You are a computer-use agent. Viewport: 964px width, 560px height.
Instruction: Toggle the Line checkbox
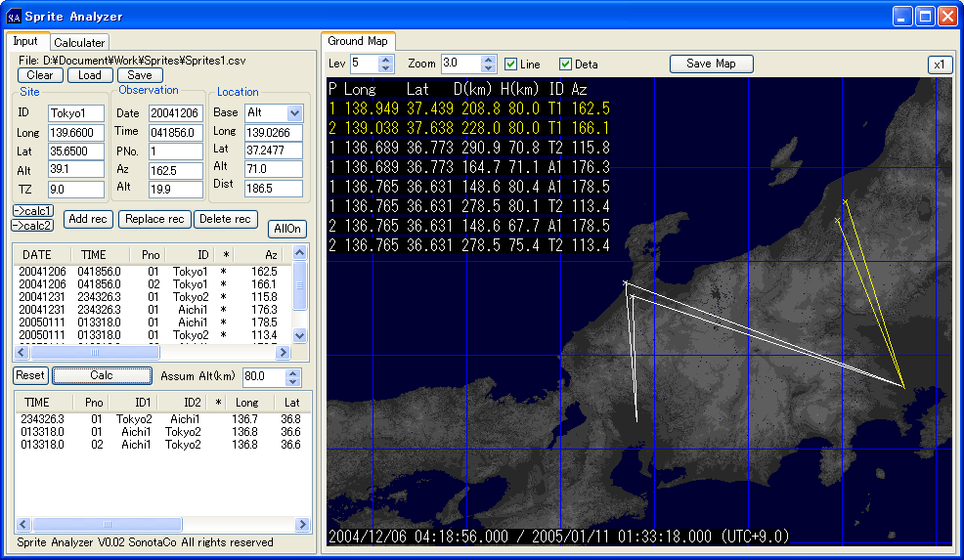click(511, 65)
